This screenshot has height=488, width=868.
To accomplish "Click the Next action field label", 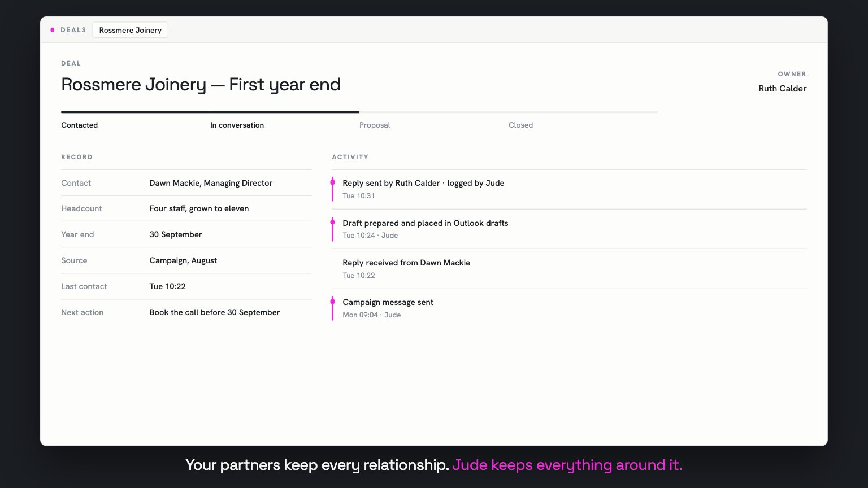I will (x=83, y=312).
